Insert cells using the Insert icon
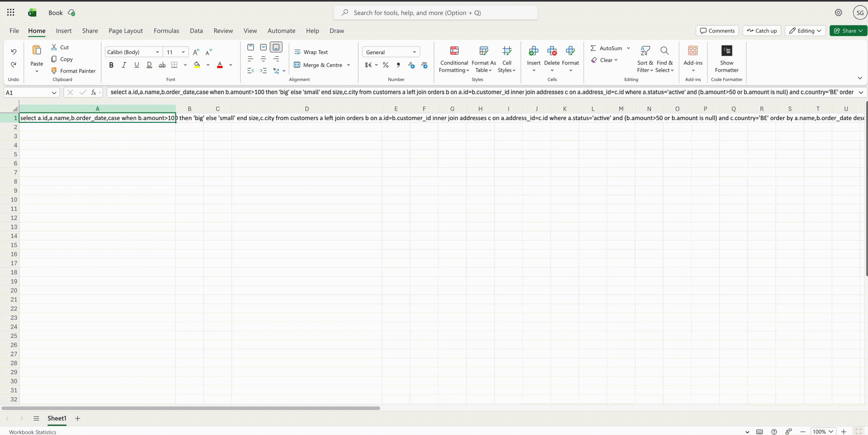868x435 pixels. pos(533,51)
